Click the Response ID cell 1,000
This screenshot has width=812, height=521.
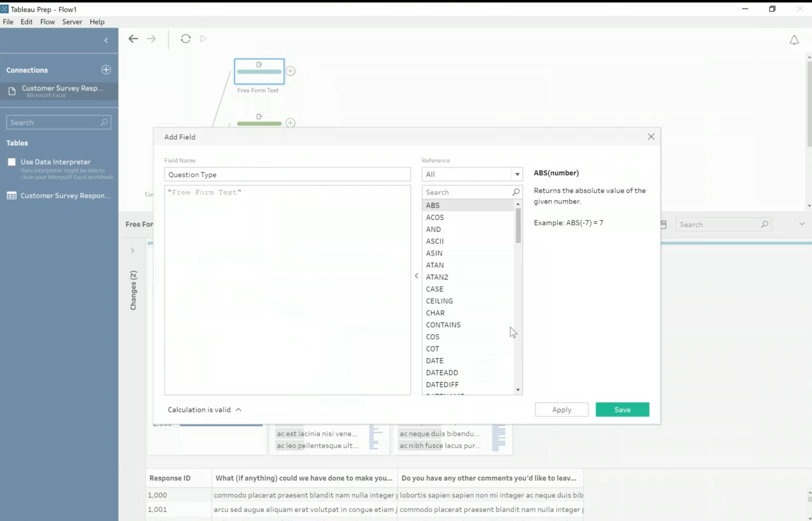(x=179, y=495)
